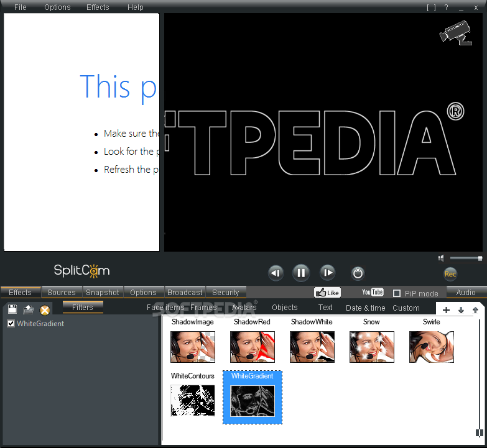
Task: Click the load effects folder icon
Action: (28, 309)
